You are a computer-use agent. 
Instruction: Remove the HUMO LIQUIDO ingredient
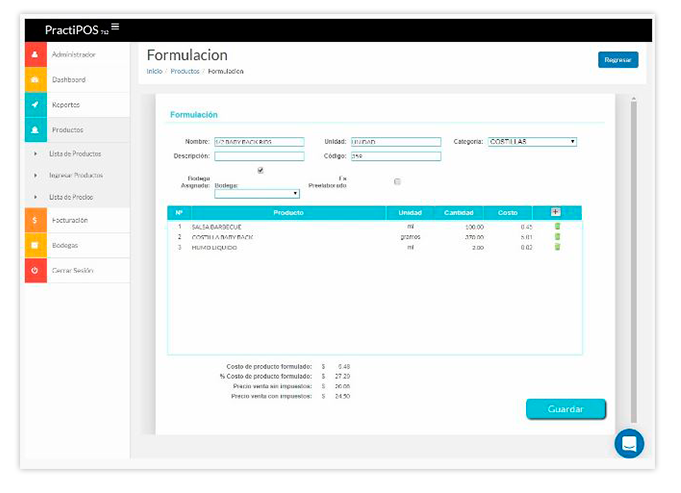click(x=557, y=246)
